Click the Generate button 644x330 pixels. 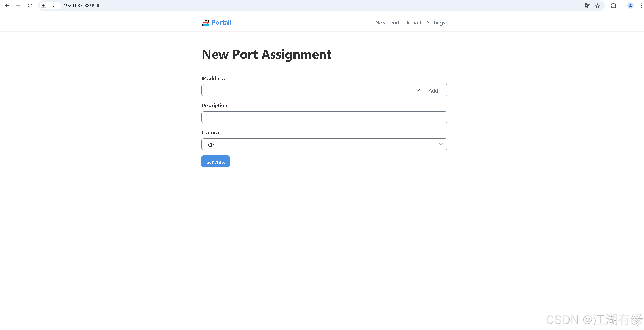215,161
